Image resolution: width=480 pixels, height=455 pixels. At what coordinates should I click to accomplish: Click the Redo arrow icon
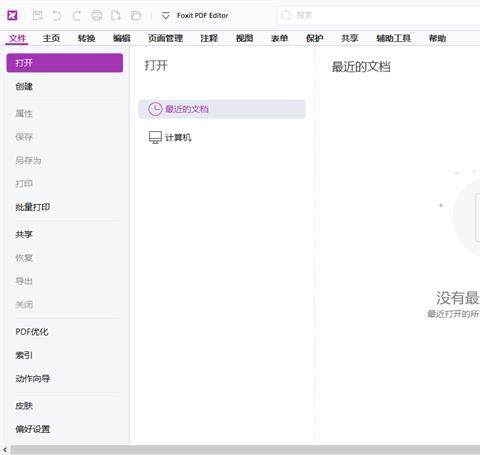pyautogui.click(x=77, y=15)
